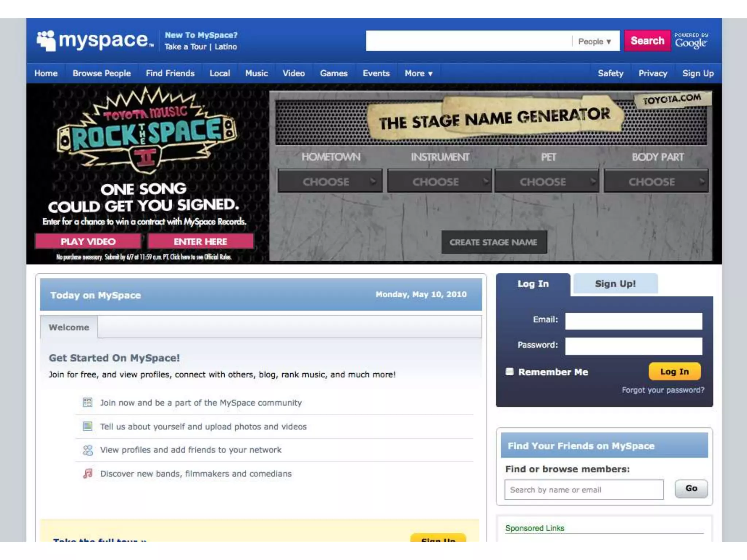Follow the Forgot your password link
Viewport: 747px width, 560px height.
(663, 390)
